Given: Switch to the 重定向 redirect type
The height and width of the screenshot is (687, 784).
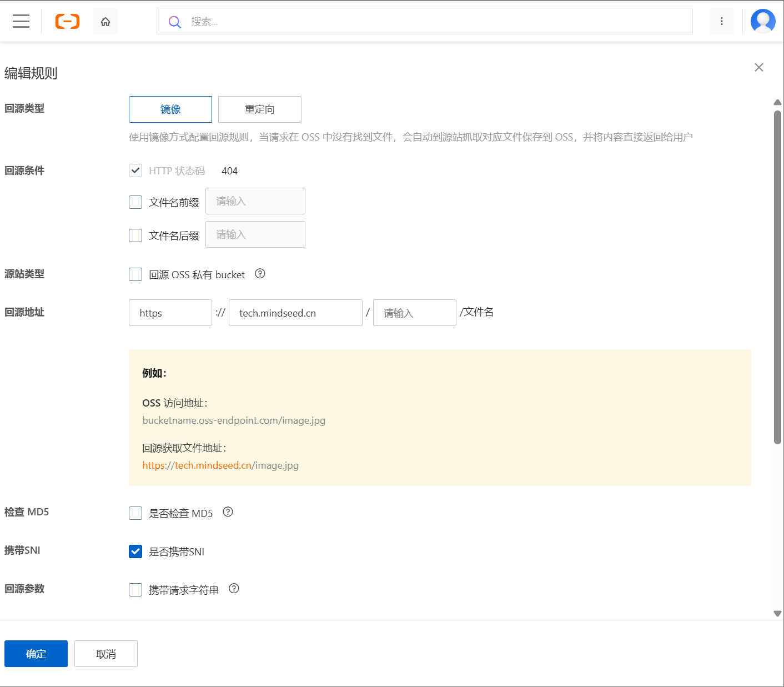Looking at the screenshot, I should (x=259, y=109).
